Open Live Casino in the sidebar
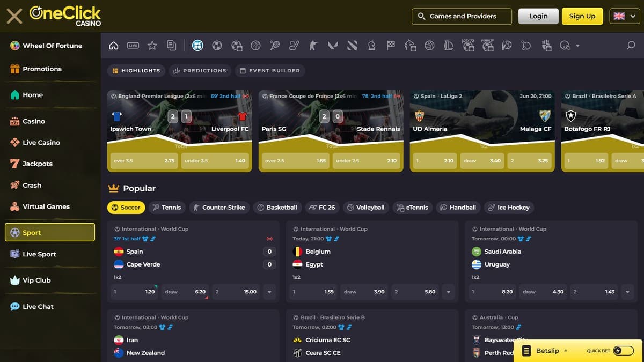Screen dimensions: 644x362 tap(50, 143)
